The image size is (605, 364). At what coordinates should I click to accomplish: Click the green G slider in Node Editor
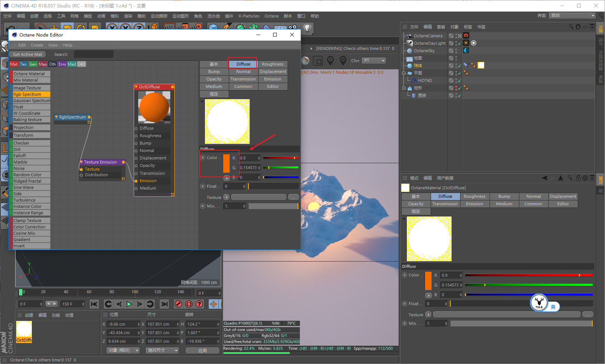[x=281, y=168]
